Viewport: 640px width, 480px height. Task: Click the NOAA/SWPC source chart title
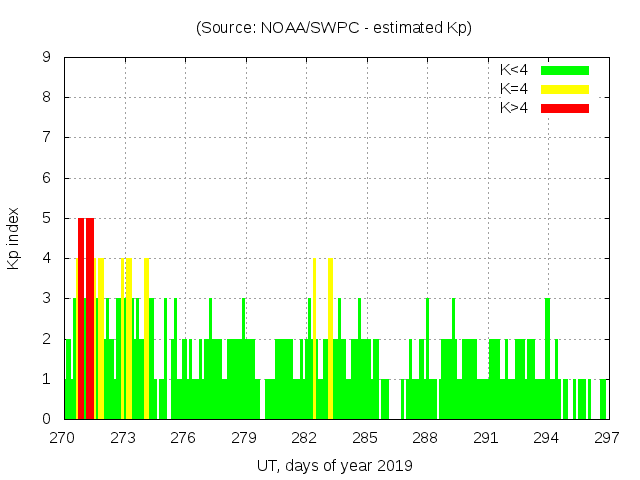tap(334, 28)
